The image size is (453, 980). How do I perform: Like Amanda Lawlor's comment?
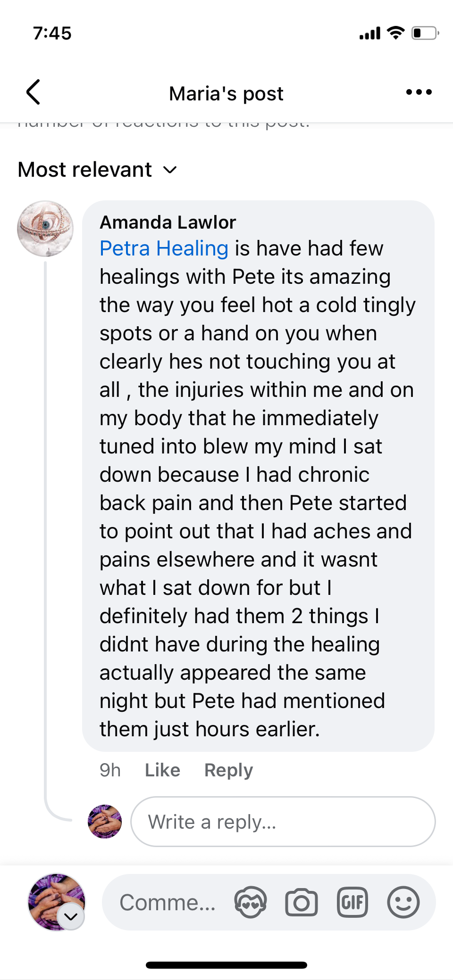click(162, 770)
